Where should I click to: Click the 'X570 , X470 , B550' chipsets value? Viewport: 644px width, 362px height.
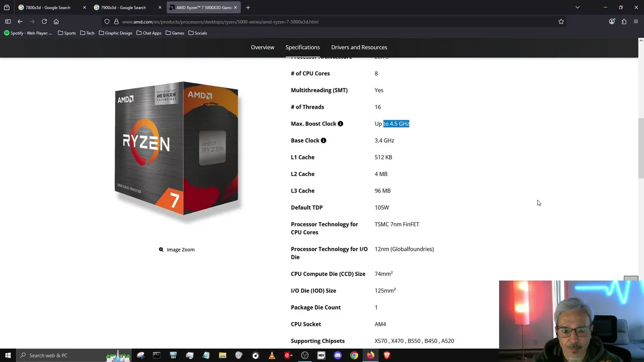(414, 341)
